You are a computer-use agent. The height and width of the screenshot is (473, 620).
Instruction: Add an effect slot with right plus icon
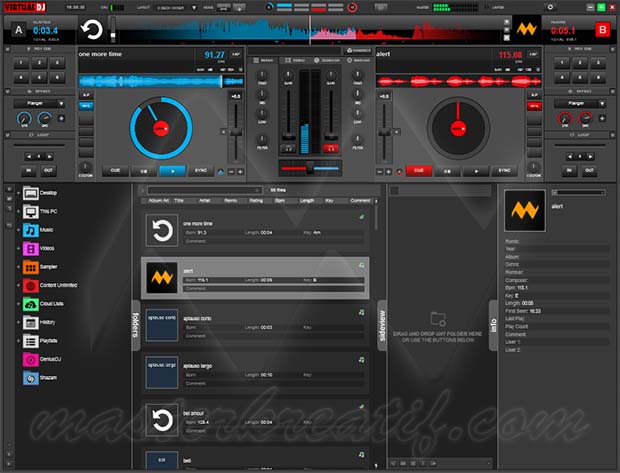pyautogui.click(x=602, y=118)
